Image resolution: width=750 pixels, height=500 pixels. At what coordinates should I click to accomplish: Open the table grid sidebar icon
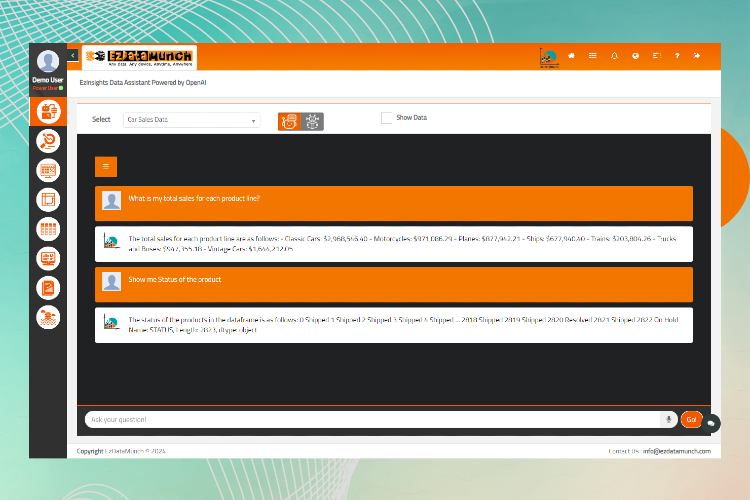(48, 229)
